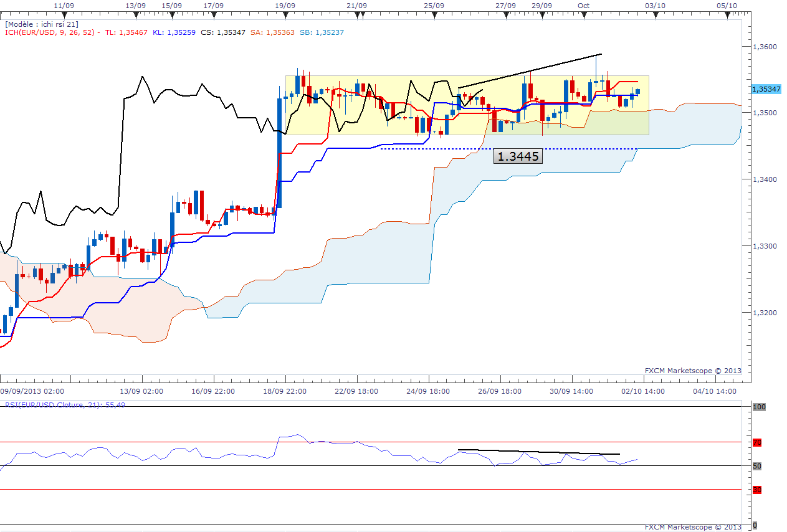This screenshot has width=787, height=532.
Task: Click the 1,3600 price axis label
Action: [x=765, y=47]
